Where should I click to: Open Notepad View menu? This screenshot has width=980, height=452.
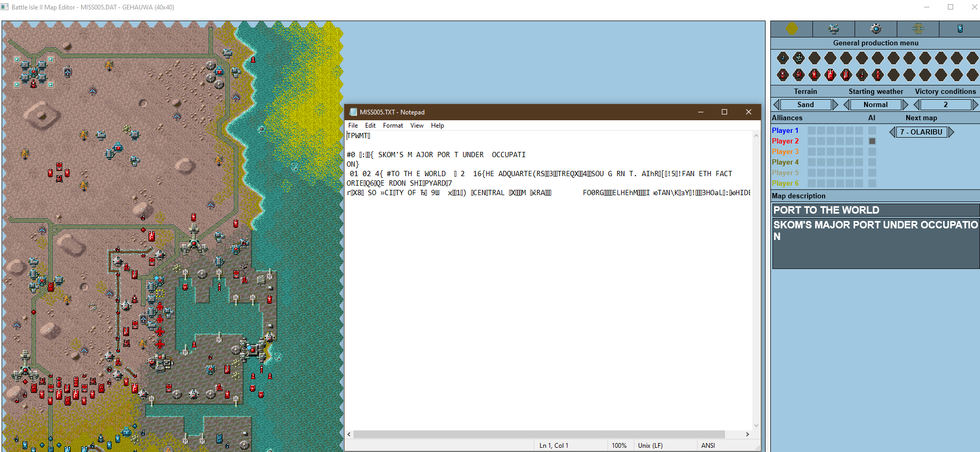click(417, 126)
